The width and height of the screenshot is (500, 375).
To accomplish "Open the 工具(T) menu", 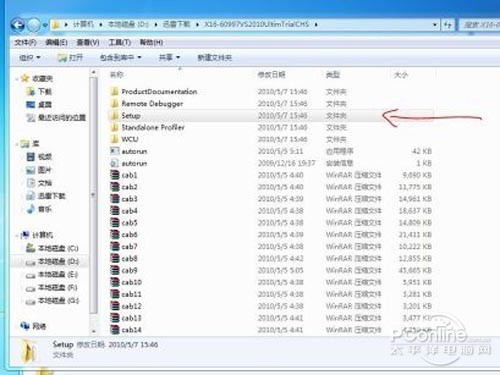I will click(120, 42).
